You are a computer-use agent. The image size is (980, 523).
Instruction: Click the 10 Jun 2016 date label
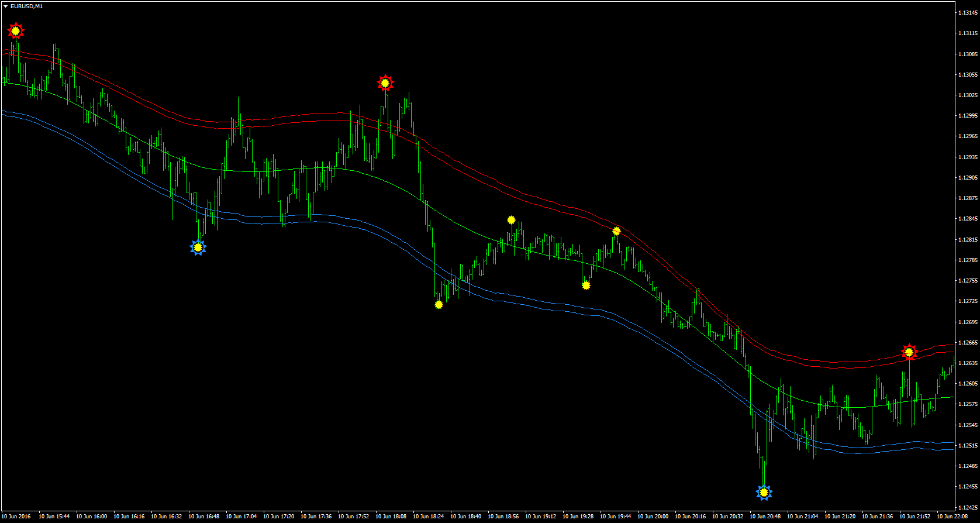pyautogui.click(x=17, y=517)
